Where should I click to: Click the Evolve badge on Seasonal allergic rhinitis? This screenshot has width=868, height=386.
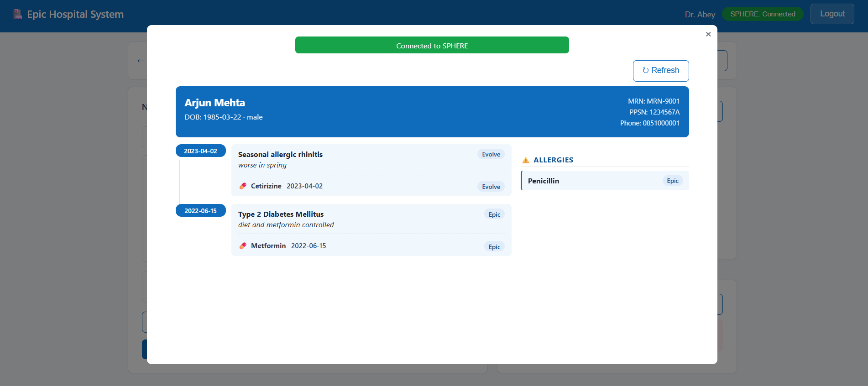[491, 155]
